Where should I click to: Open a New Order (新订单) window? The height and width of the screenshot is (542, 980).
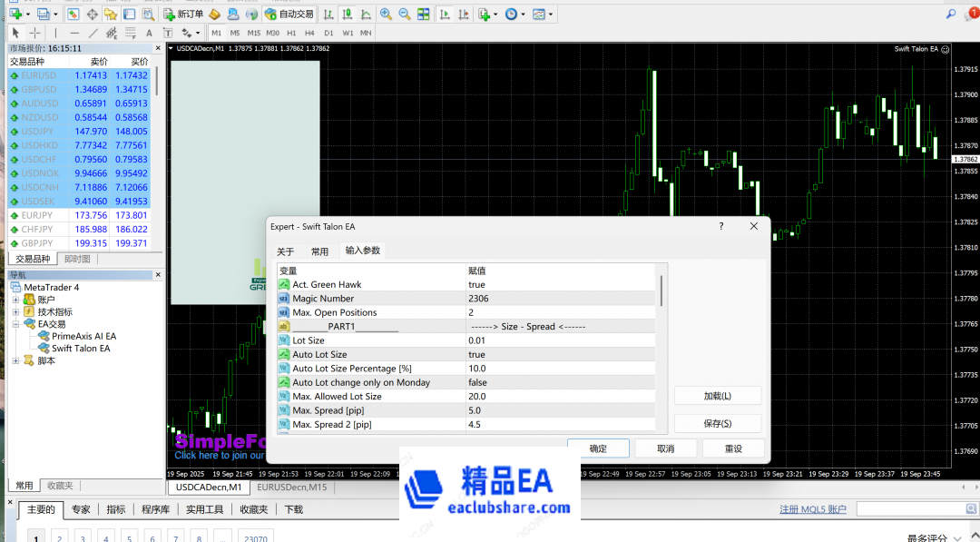click(183, 15)
